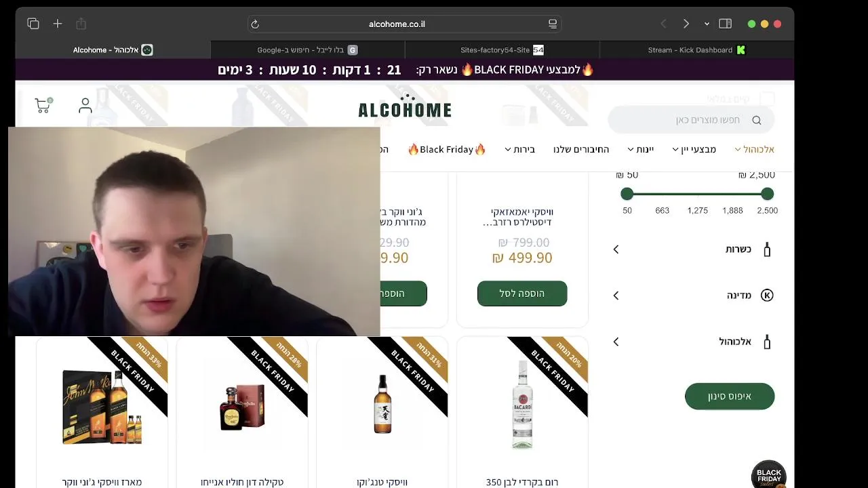Screen dimensions: 868x488
Task: Expand the אלכוהול filter section
Action: pos(693,342)
